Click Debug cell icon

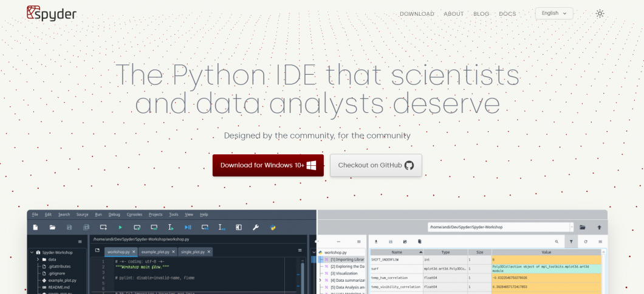(x=205, y=227)
